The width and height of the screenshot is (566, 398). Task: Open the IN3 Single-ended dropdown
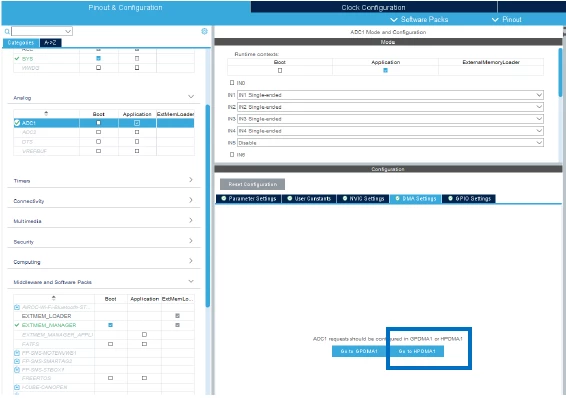click(390, 119)
